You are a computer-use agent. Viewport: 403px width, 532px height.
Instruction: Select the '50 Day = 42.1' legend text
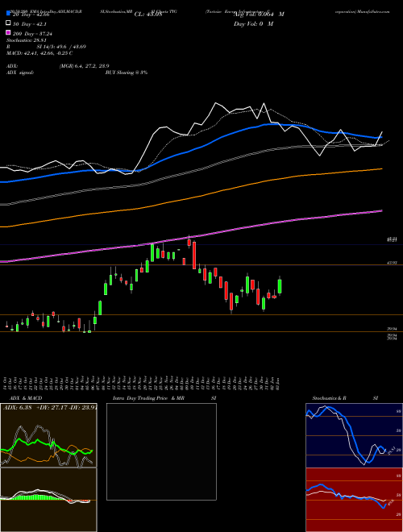click(30, 24)
